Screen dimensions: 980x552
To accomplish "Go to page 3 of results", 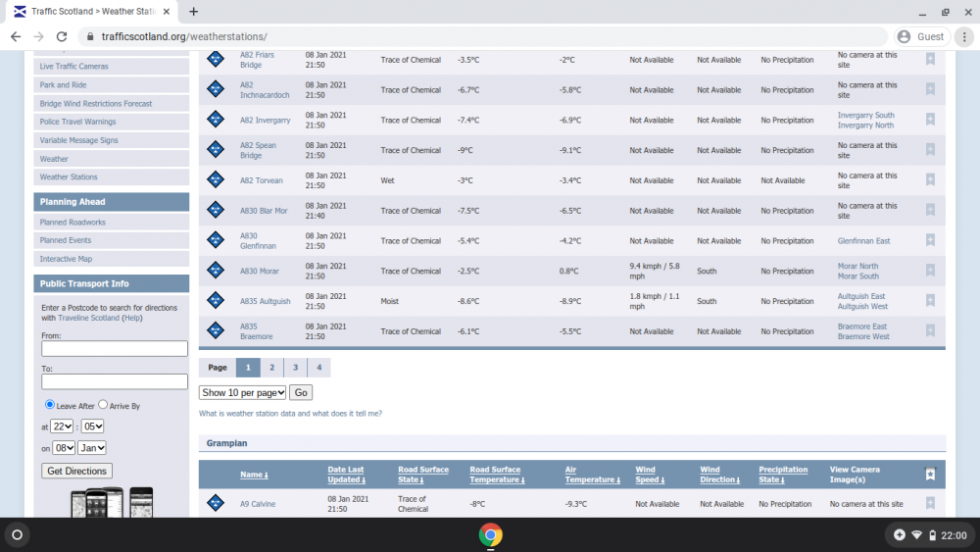I will point(296,368).
